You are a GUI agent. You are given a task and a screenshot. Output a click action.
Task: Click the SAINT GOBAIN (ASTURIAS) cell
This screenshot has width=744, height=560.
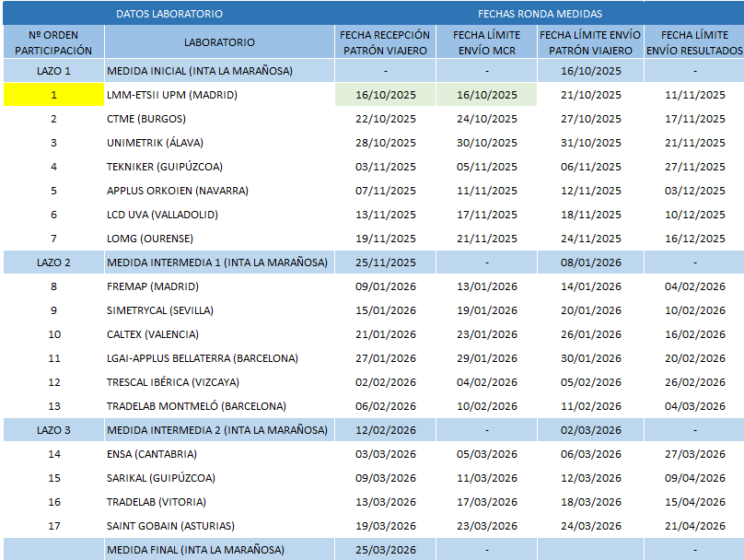click(x=170, y=526)
